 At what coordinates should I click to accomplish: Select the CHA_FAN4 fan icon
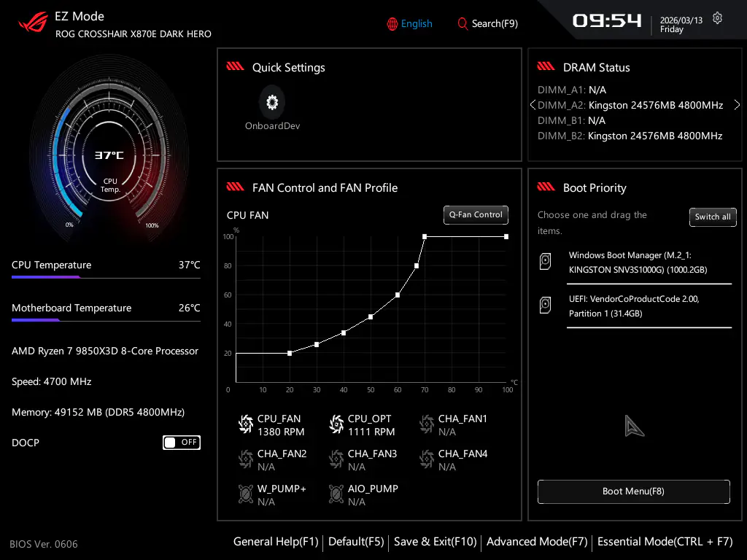tap(427, 459)
